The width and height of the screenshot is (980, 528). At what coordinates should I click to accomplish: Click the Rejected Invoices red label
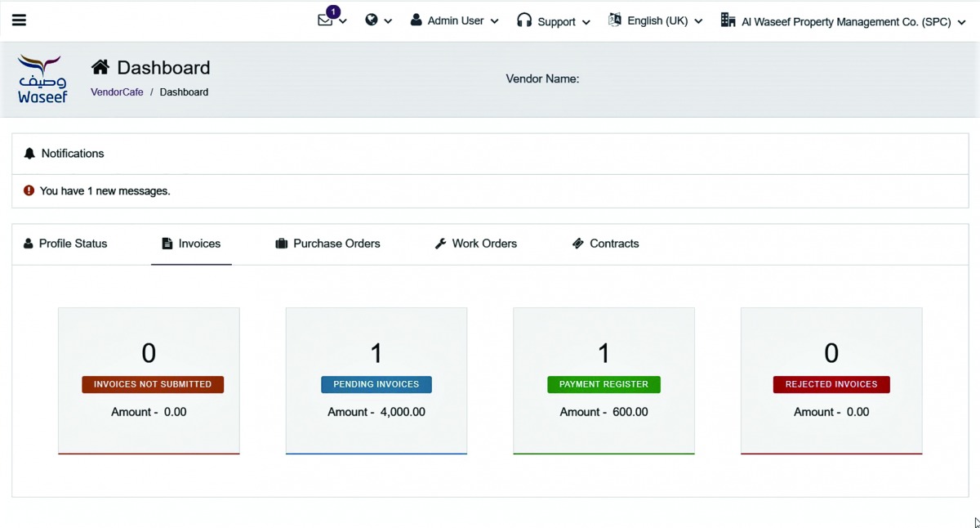831,384
